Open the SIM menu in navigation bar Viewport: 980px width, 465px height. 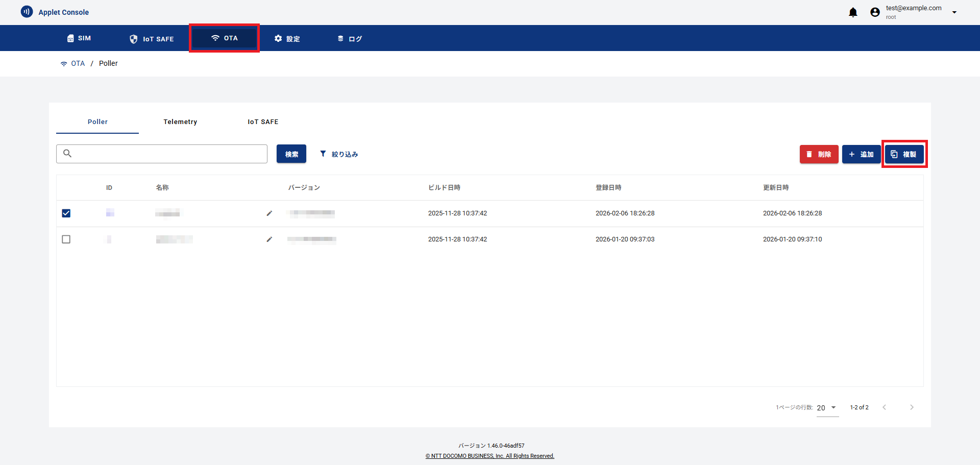tap(79, 38)
